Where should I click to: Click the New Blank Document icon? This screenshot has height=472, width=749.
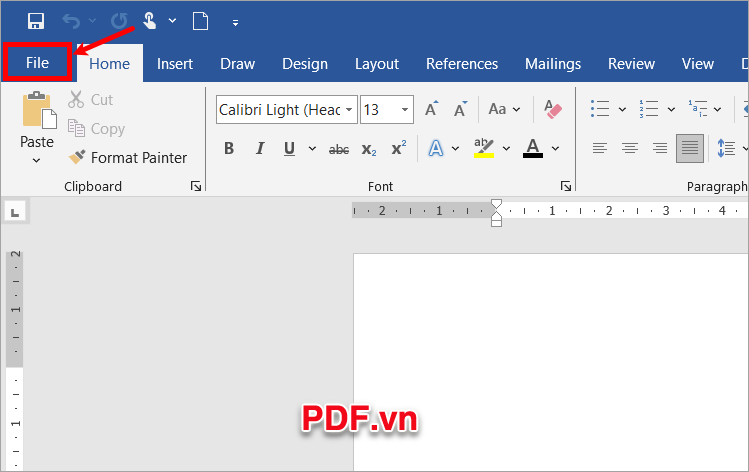pos(200,20)
